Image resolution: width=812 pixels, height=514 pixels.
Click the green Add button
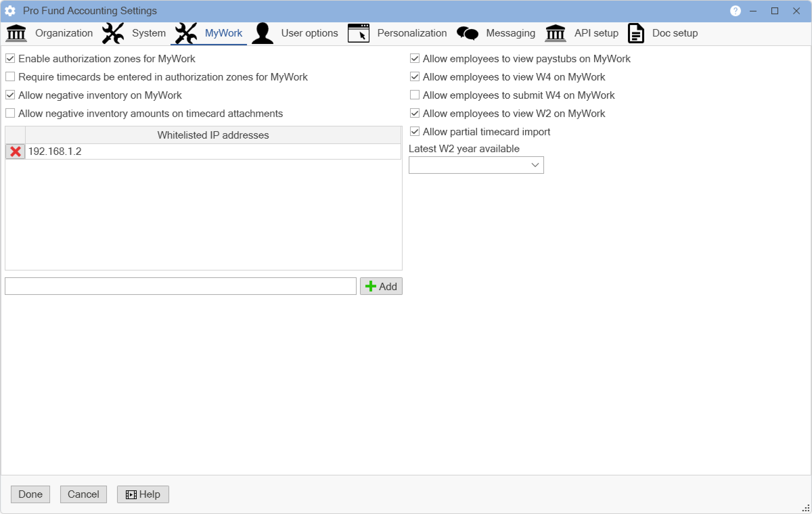[x=381, y=286]
